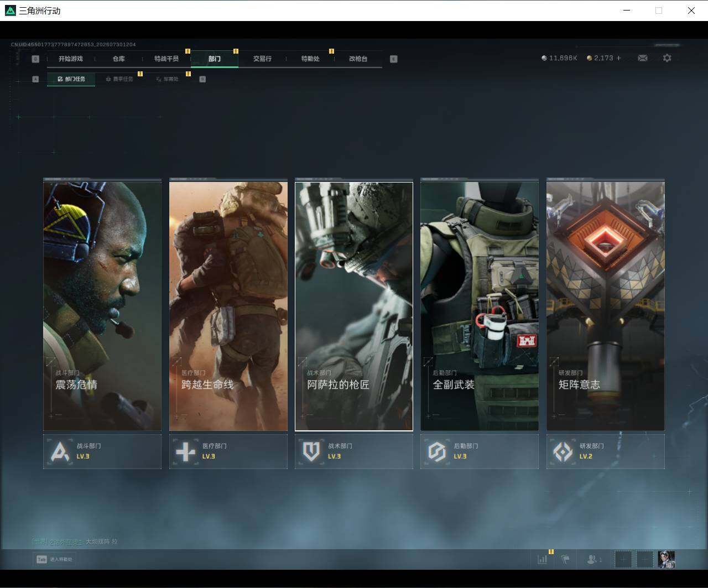Open the stats bar-chart icon in bottom bar
Image resolution: width=708 pixels, height=588 pixels.
coord(542,559)
